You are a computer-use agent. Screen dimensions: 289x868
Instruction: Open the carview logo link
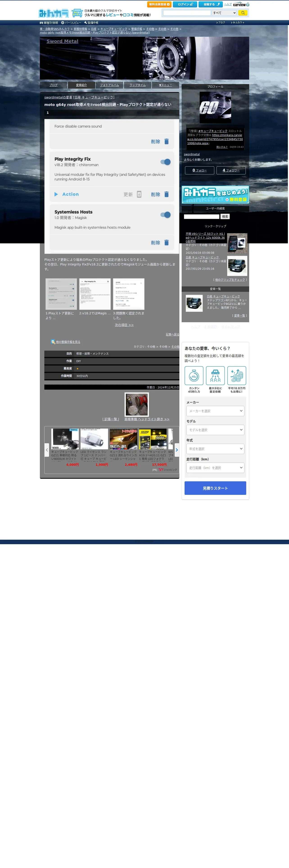click(241, 4)
